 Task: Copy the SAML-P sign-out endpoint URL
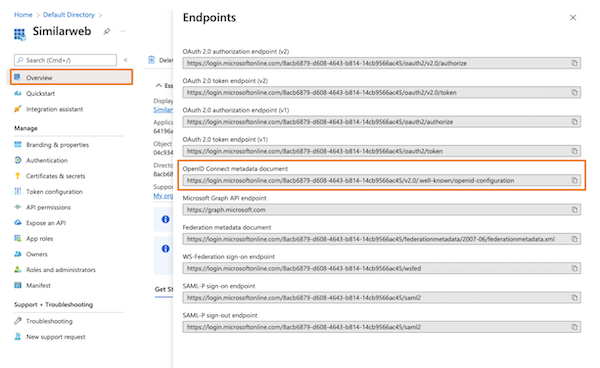point(574,327)
